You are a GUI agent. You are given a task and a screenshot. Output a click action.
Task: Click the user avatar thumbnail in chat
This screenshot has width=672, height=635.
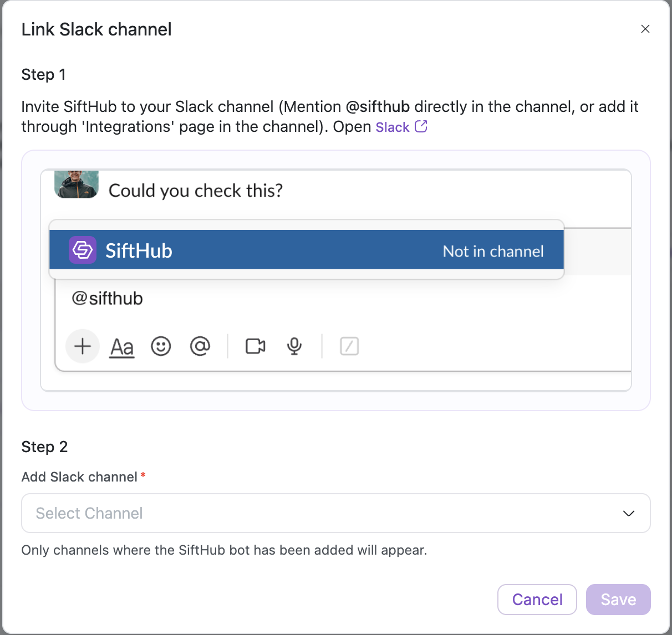77,185
